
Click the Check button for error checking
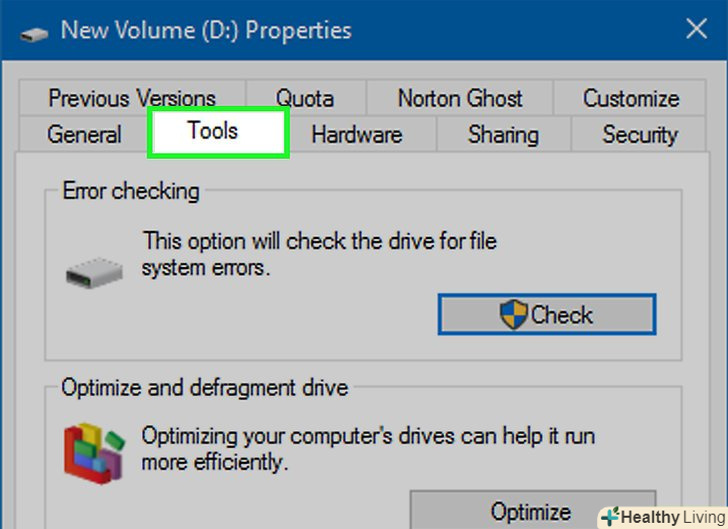pos(547,314)
